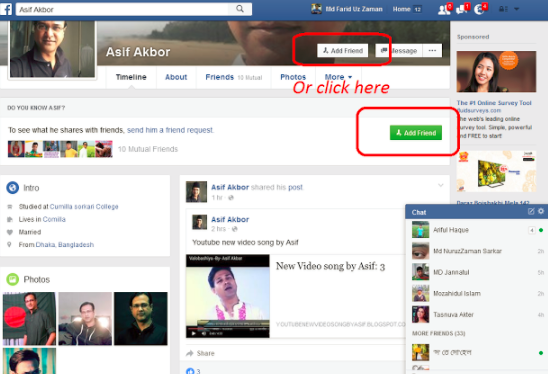Open chat with Md NuruzZaman Sarkar
The width and height of the screenshot is (548, 374).
(x=476, y=251)
